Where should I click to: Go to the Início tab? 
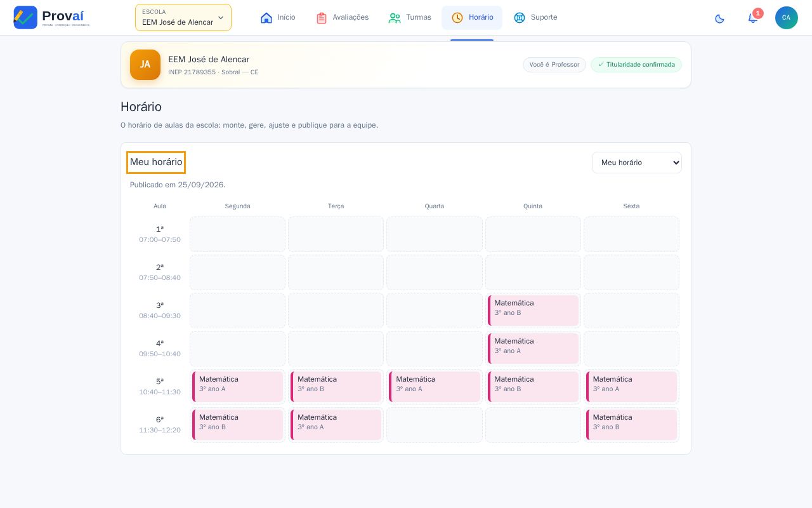click(x=278, y=18)
